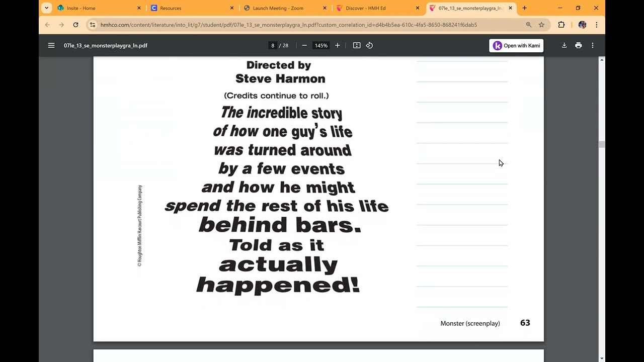
Task: Click the fit to page icon
Action: (357, 45)
